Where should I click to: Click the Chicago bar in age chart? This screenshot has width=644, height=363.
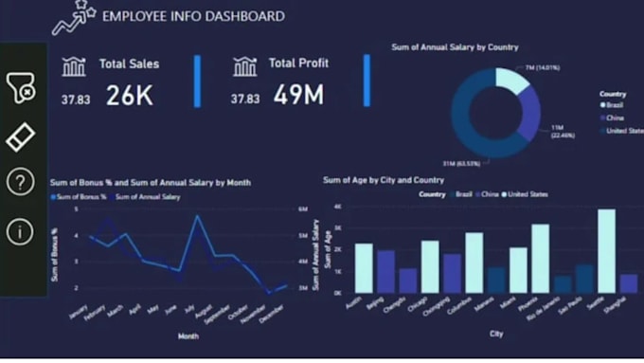430,267
